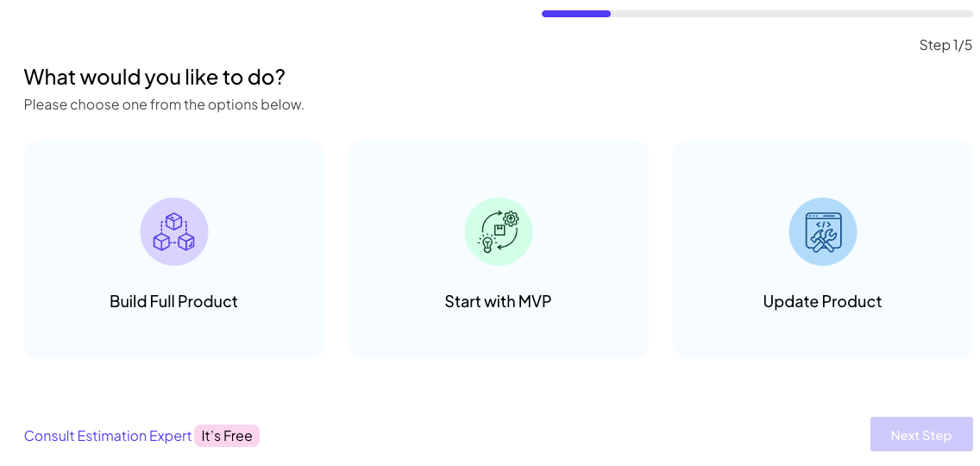Click the MVP cycle arrows icon
This screenshot has width=980, height=466.
(498, 231)
